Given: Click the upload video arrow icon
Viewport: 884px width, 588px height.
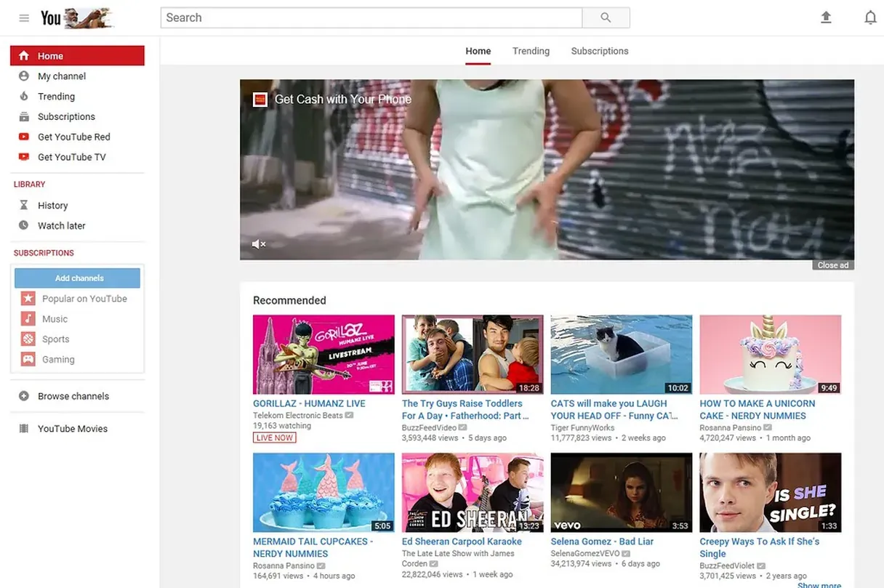Looking at the screenshot, I should click(826, 18).
